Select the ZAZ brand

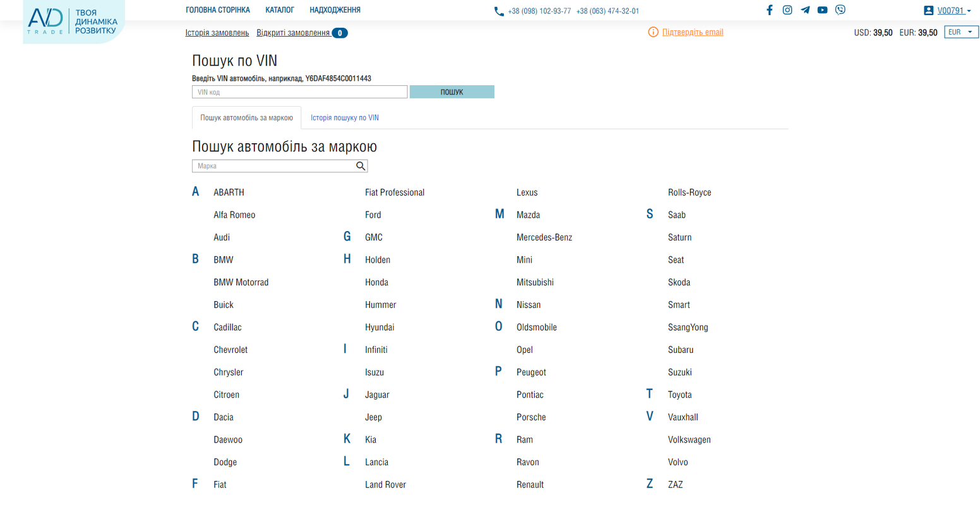click(676, 485)
